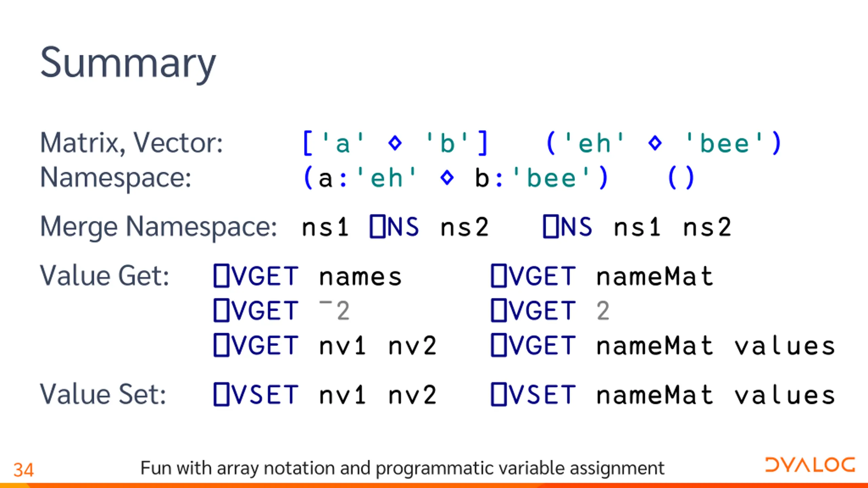Click the diamond separator in ('eh' ⋄ 'bee')
Viewport: 868px width, 488px height.
[655, 143]
